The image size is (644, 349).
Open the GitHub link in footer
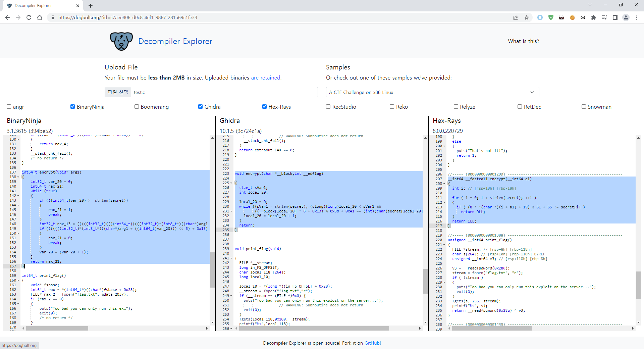(373, 343)
